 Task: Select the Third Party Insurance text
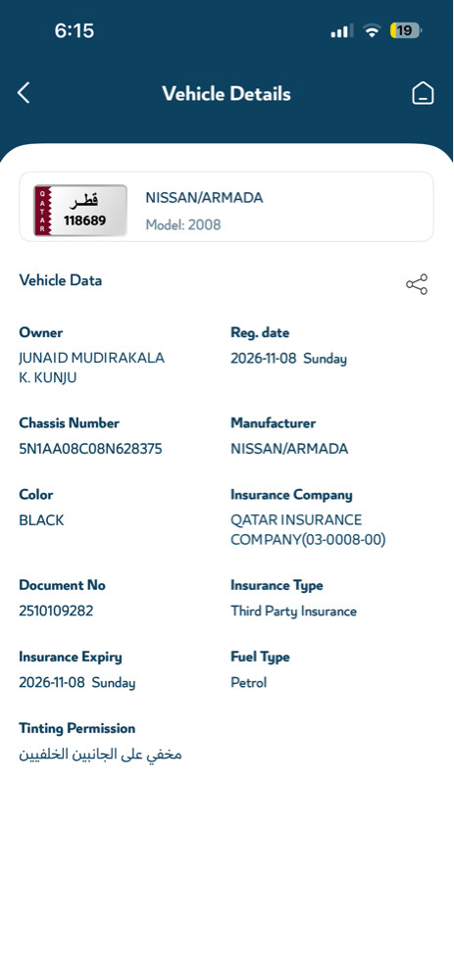[x=294, y=612]
